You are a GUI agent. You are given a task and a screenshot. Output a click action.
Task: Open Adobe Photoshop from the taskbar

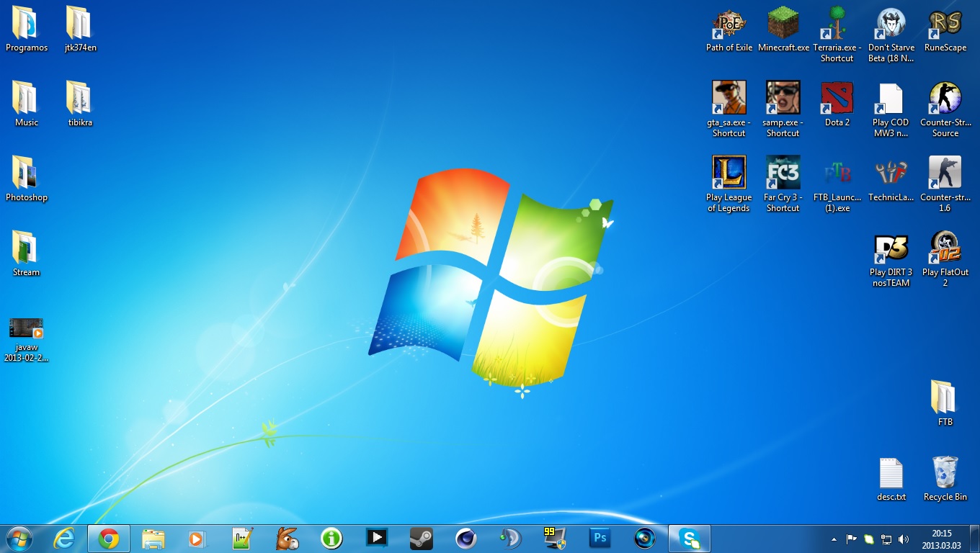point(600,539)
